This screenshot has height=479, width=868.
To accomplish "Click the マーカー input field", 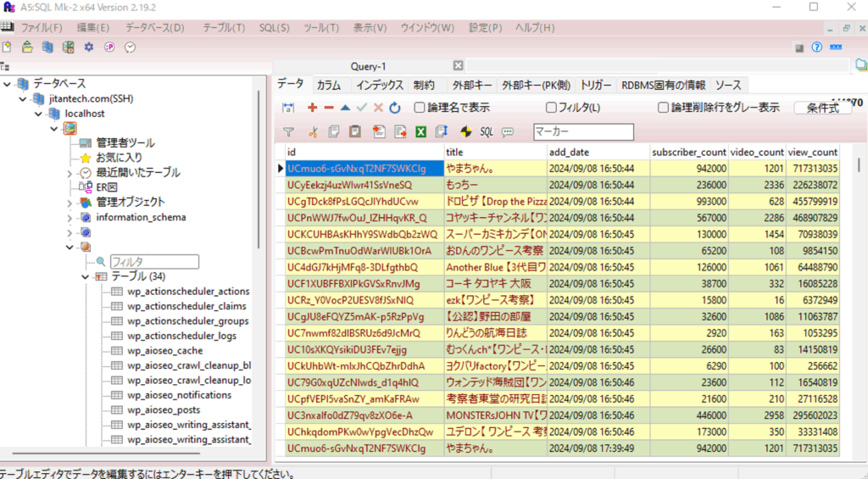I will [583, 131].
